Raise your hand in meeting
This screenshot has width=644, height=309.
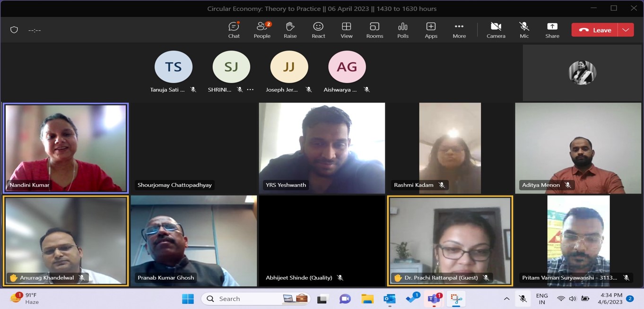tap(290, 30)
